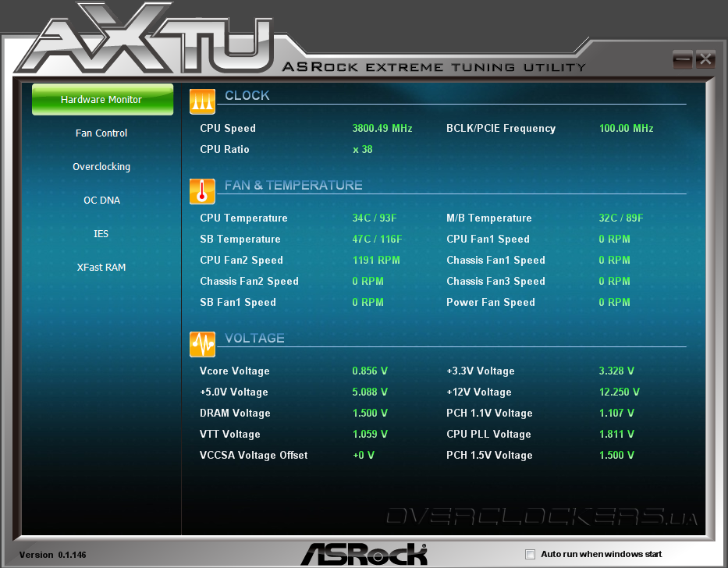Click the +3.3V Voltage value 3.328 V
The height and width of the screenshot is (568, 728).
coord(616,371)
